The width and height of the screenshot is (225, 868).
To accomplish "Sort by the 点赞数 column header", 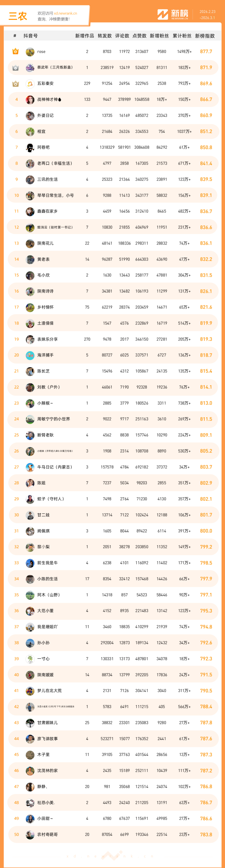I will coord(139,36).
